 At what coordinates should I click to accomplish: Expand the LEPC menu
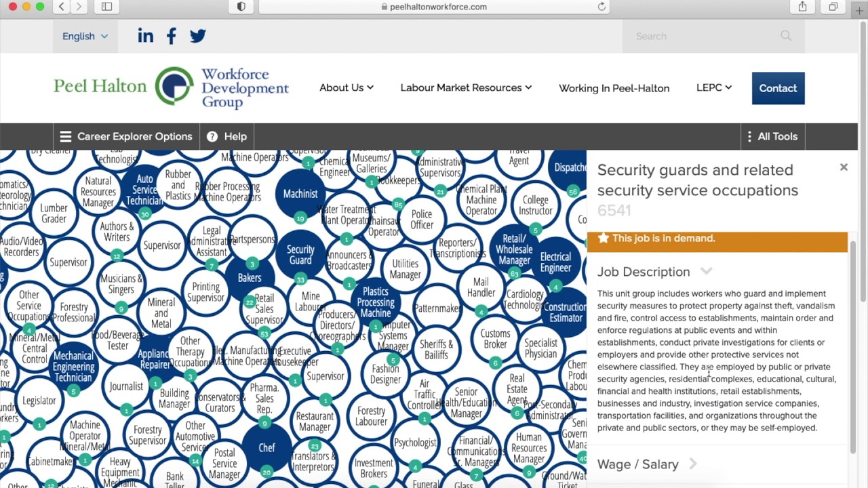coord(714,87)
